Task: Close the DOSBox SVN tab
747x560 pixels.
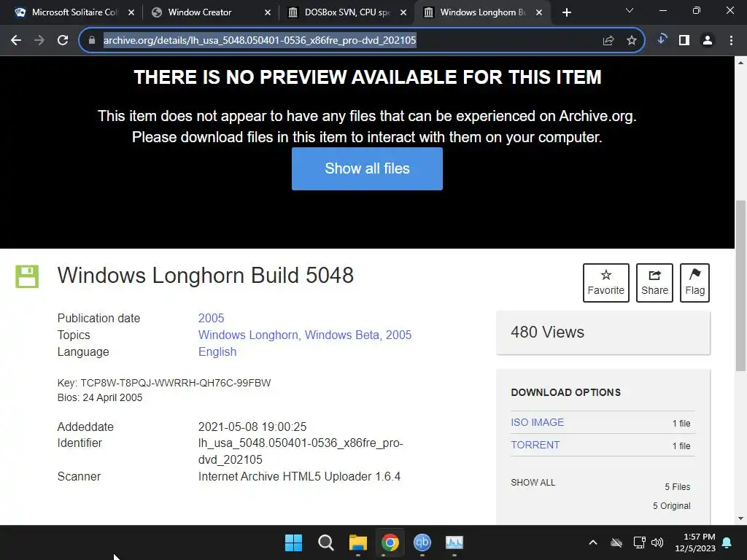Action: (x=403, y=13)
